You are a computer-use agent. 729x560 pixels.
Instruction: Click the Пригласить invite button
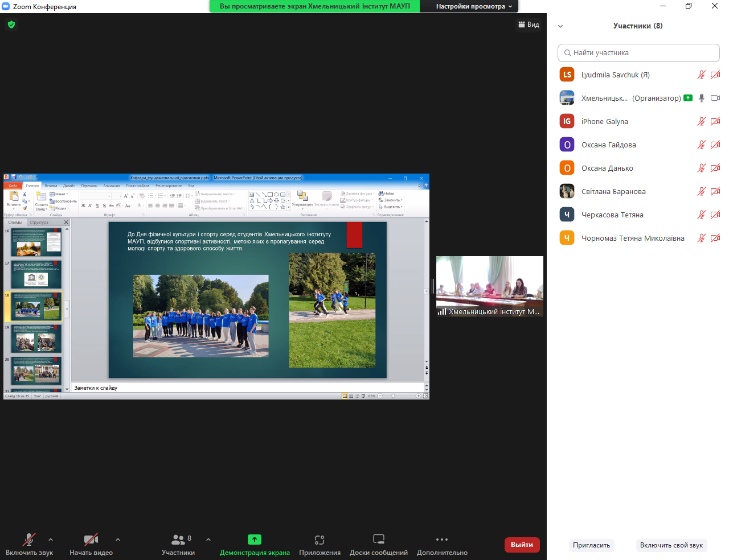click(x=591, y=545)
